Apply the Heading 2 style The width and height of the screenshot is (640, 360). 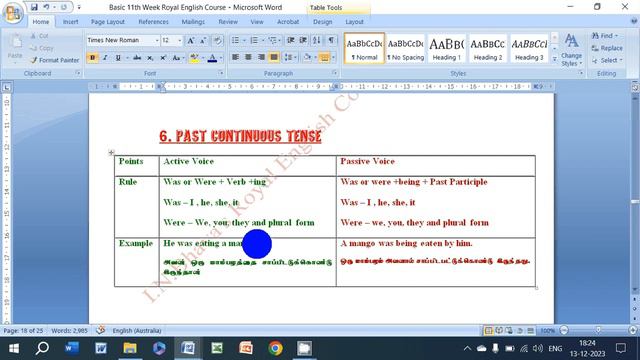488,48
